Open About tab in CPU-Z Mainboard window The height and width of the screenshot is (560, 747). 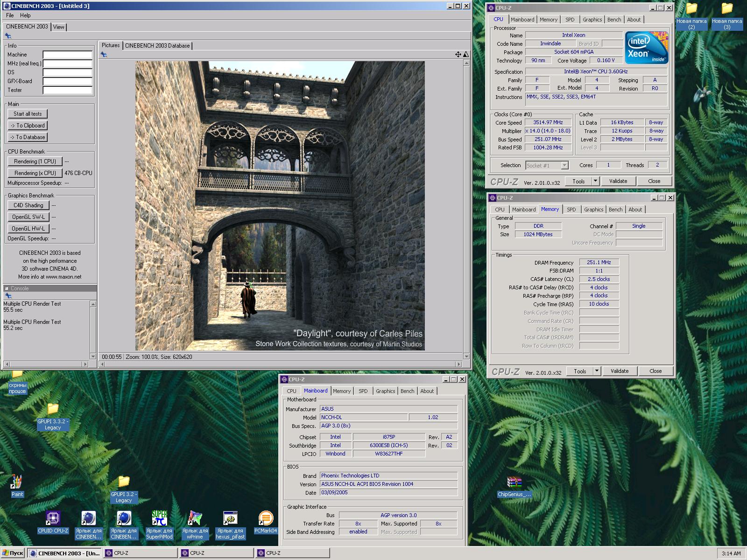point(427,391)
